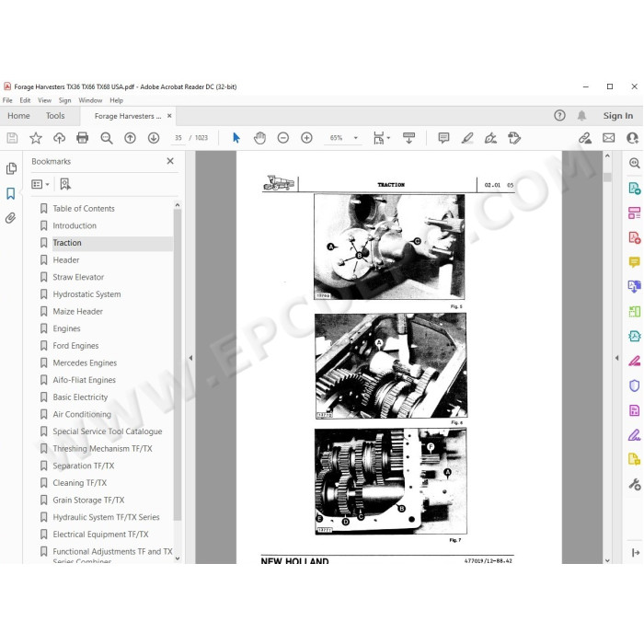Viewport: 644px width, 644px height.
Task: Expand the right tools pane labels
Action: [636, 552]
